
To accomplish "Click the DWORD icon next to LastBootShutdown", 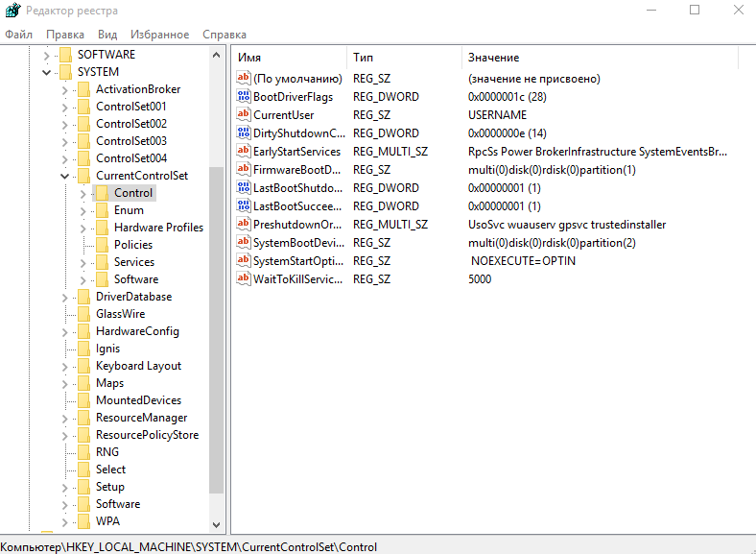I will tap(244, 188).
